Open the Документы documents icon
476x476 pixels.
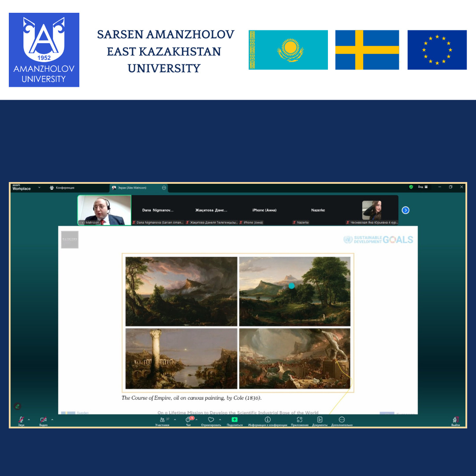[x=320, y=420]
